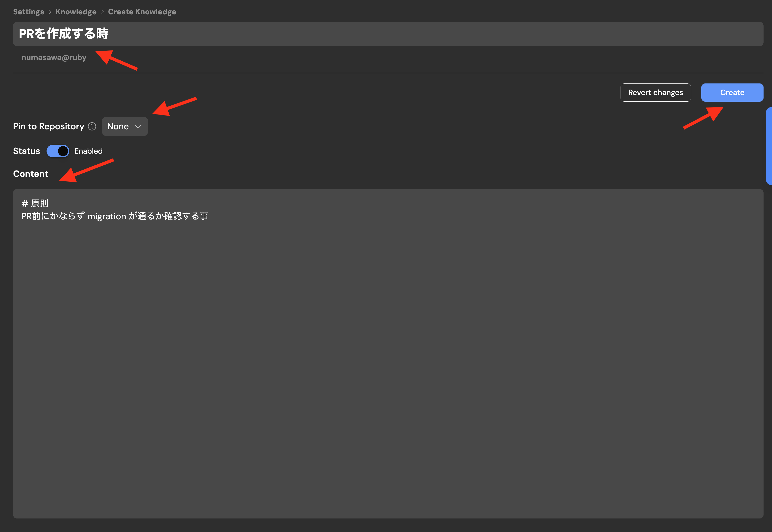Click the chevron separator after Settings breadcrumb
Image resolution: width=772 pixels, height=532 pixels.
(50, 12)
